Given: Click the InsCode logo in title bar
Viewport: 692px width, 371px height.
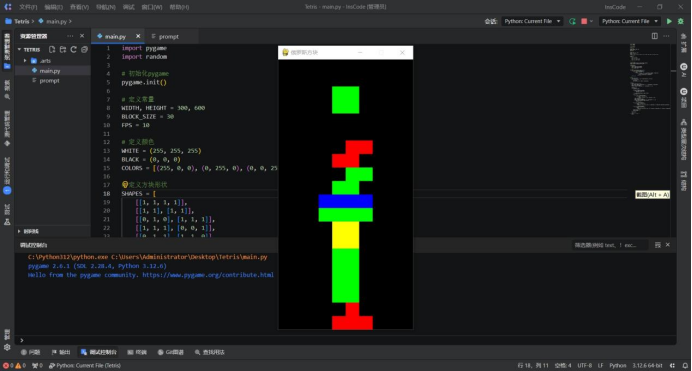Looking at the screenshot, I should coord(8,7).
